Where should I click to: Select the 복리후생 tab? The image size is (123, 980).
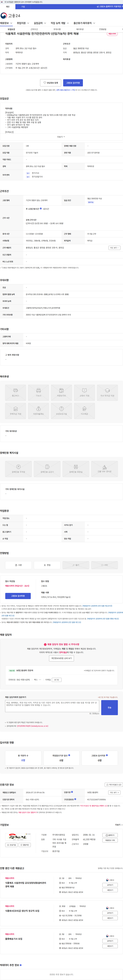coord(80,29)
